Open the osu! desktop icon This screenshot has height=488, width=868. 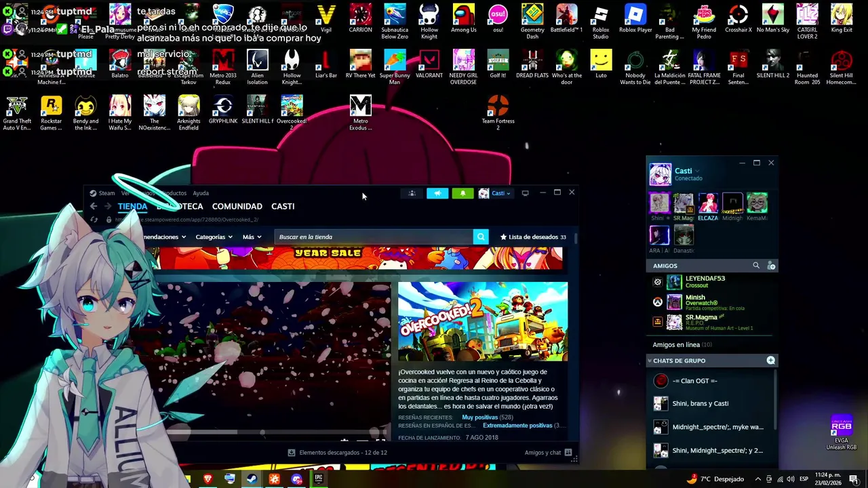pyautogui.click(x=498, y=18)
